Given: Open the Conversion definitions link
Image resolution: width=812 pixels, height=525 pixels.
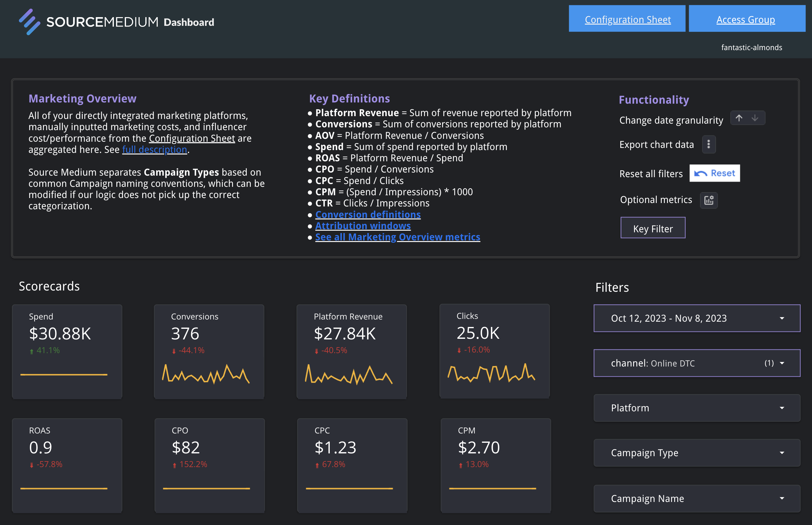Looking at the screenshot, I should [x=367, y=215].
